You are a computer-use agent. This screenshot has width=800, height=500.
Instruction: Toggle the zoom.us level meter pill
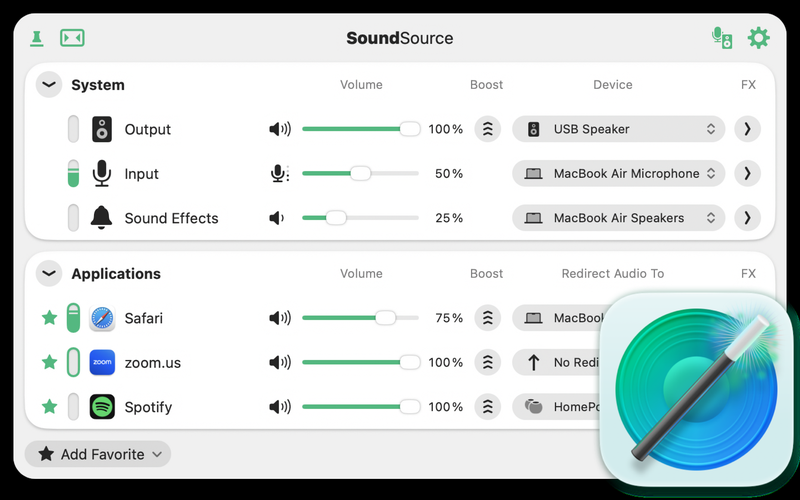click(x=73, y=362)
